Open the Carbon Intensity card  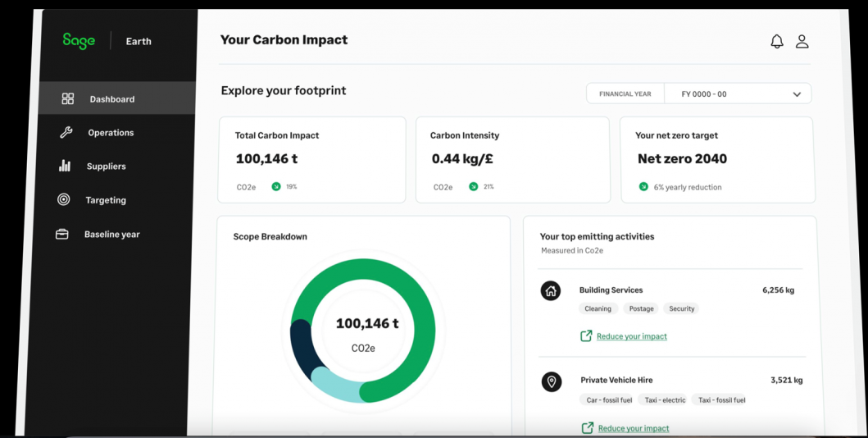coord(512,159)
